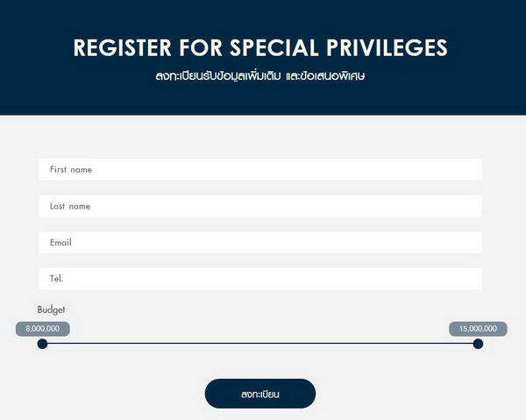Focus the Last name text box
The width and height of the screenshot is (526, 420).
[x=260, y=206]
